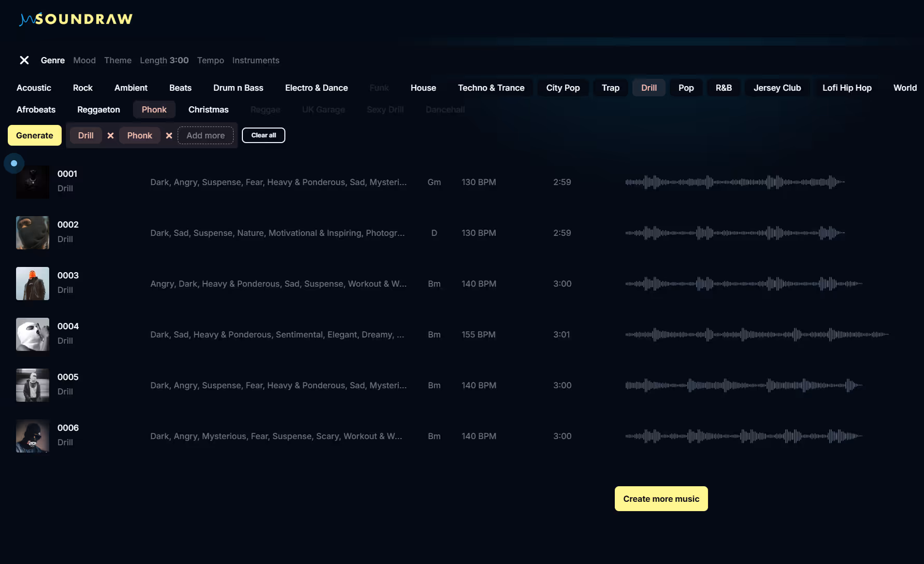
Task: Seek in the waveform of track 0002
Action: pos(735,233)
